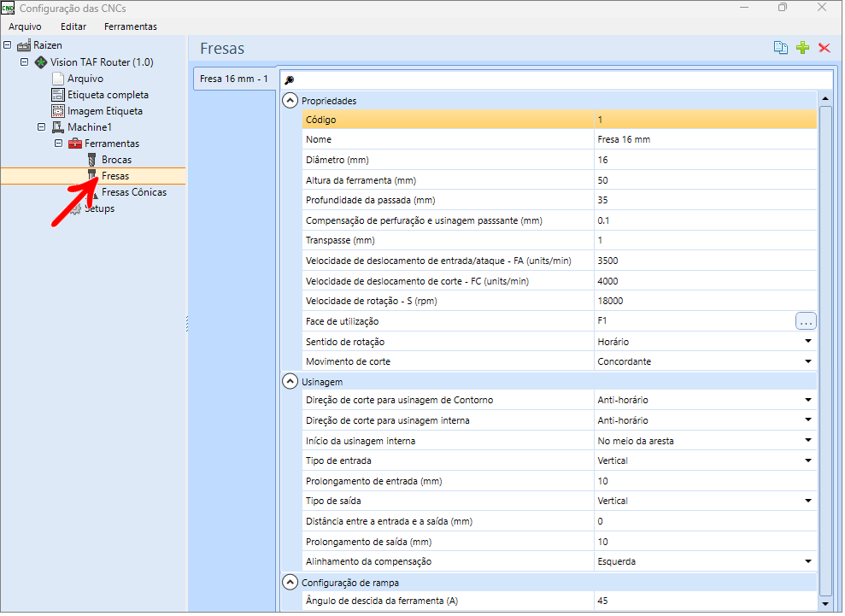Collapse the Propriedades section
This screenshot has width=845, height=616.
coord(290,101)
